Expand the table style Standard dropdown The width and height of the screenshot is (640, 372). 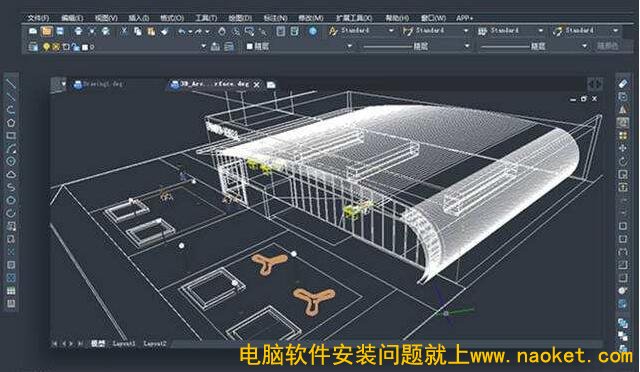click(541, 31)
